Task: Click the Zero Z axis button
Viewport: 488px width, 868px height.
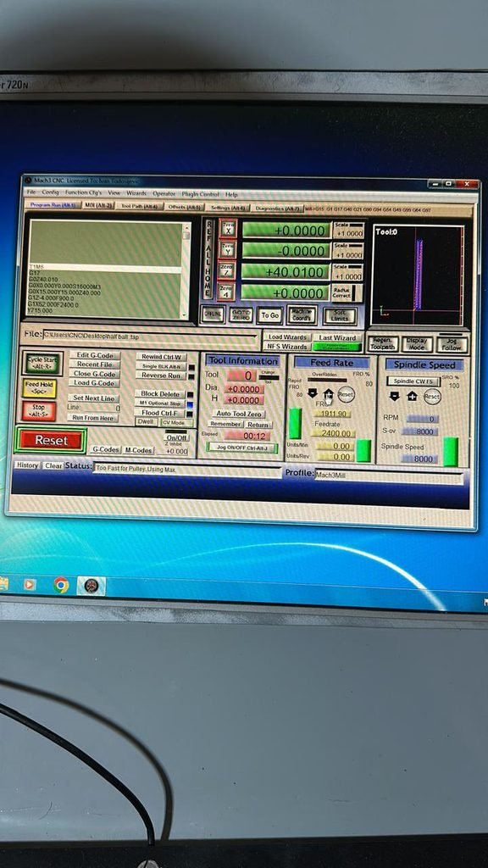Action: pos(227,270)
